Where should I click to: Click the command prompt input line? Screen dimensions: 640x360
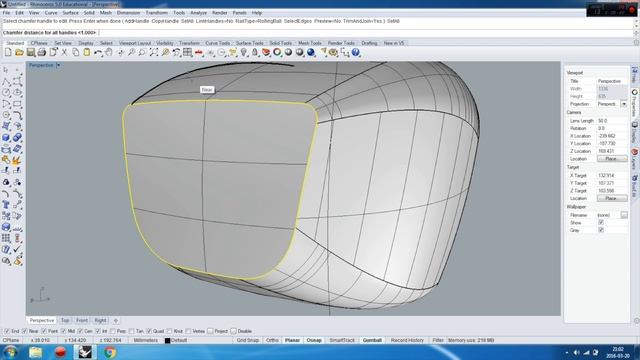(x=318, y=33)
